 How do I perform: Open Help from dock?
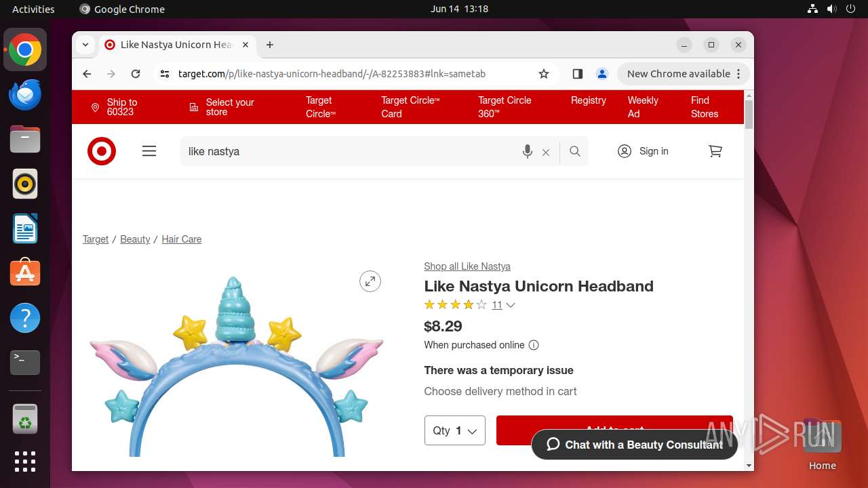pyautogui.click(x=25, y=318)
